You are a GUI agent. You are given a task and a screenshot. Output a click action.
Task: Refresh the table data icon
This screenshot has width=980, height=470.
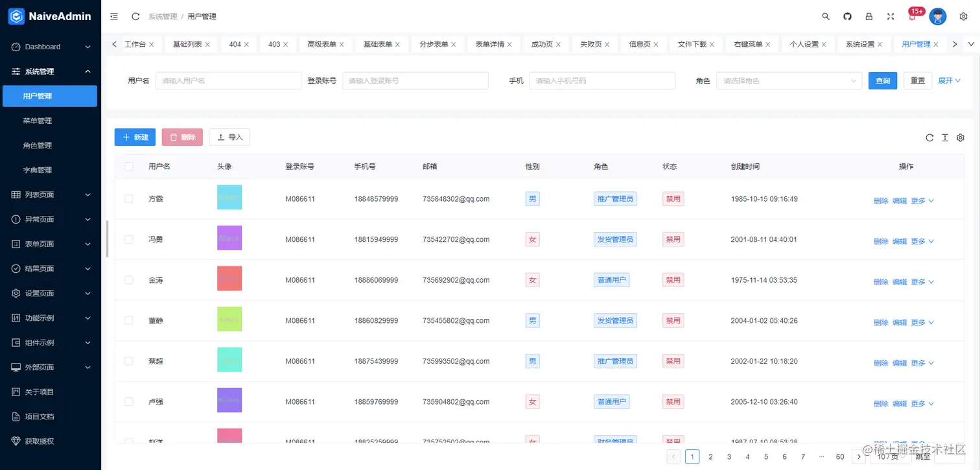pos(929,137)
